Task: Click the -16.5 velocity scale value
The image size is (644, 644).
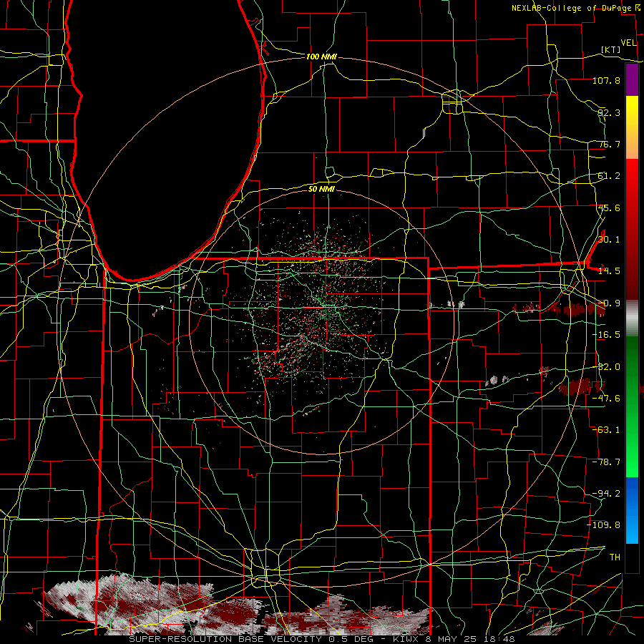Action: tap(606, 335)
